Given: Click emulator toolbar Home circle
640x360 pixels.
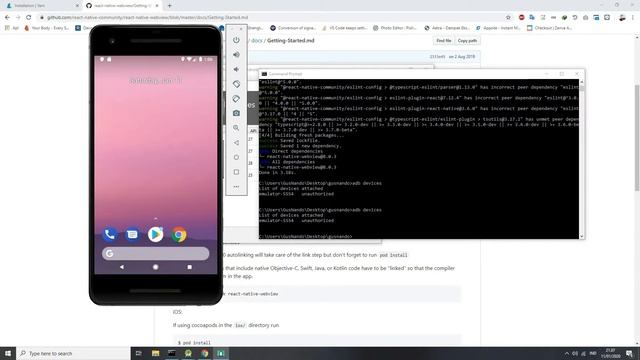Looking at the screenshot, I should tap(236, 157).
